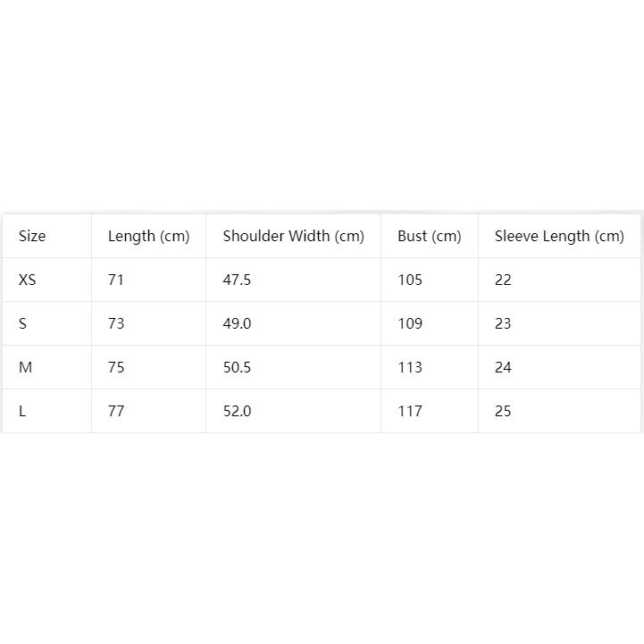Click the 113 bust value
The height and width of the screenshot is (644, 644).
[x=410, y=367]
